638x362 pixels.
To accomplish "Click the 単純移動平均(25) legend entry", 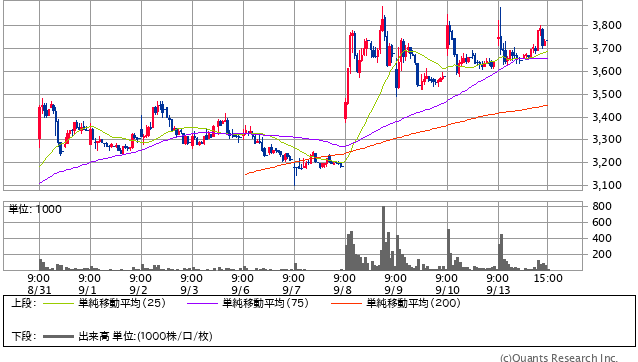I will point(122,303).
